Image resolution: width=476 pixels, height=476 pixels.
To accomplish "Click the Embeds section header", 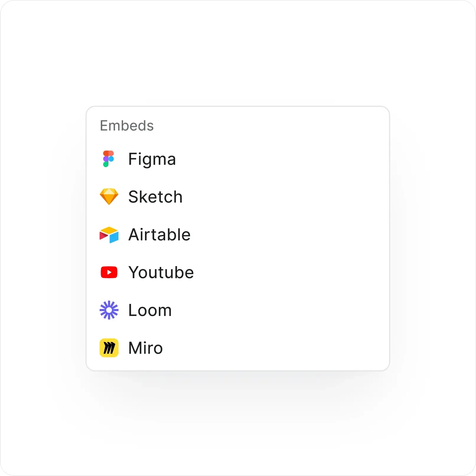I will tap(127, 125).
